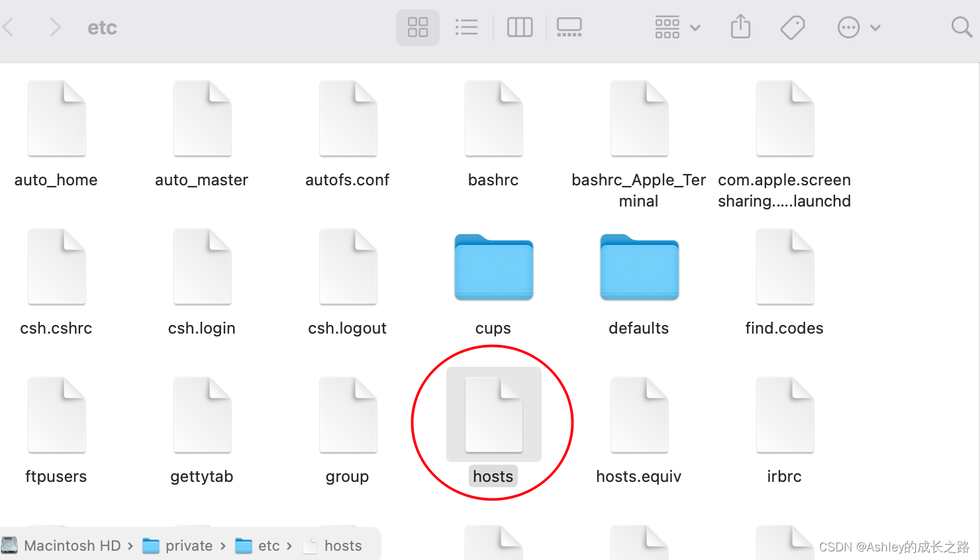Select the csh.login file
The image size is (980, 560).
[202, 267]
